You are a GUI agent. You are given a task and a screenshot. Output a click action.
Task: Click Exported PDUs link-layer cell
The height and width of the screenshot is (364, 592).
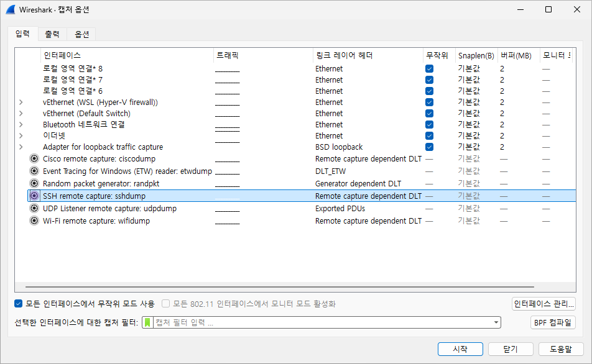pos(340,209)
